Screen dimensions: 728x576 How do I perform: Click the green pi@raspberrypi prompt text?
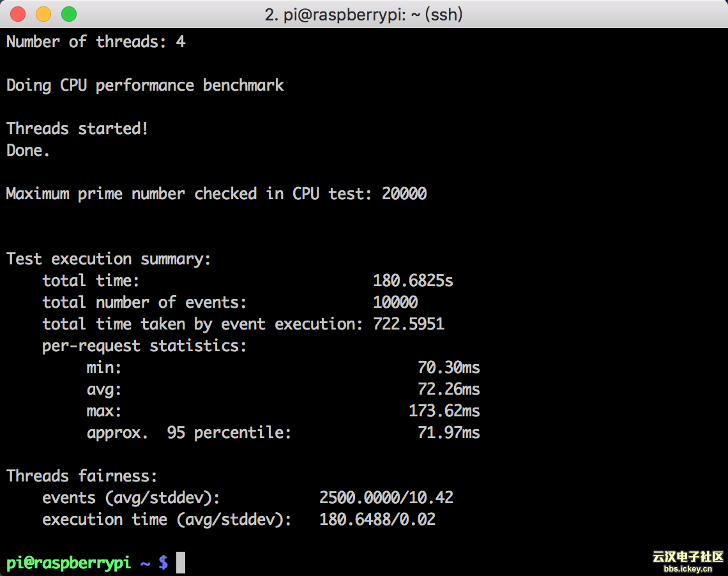tap(68, 563)
